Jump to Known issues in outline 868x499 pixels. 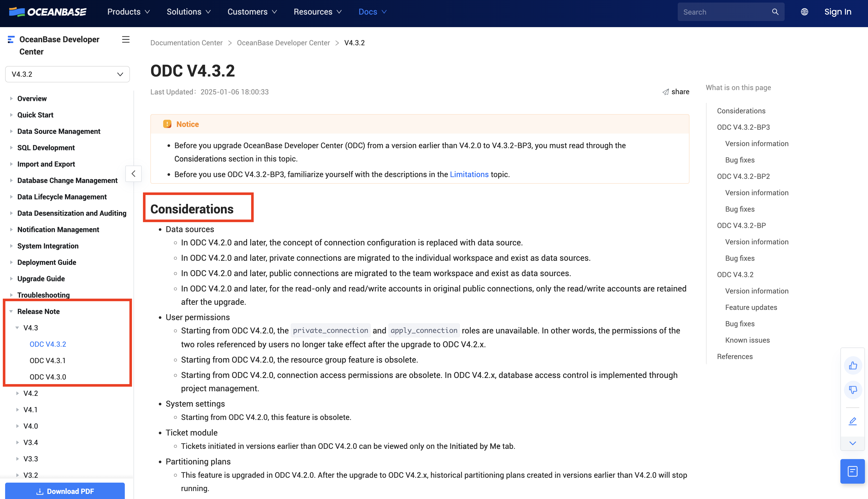click(x=747, y=340)
